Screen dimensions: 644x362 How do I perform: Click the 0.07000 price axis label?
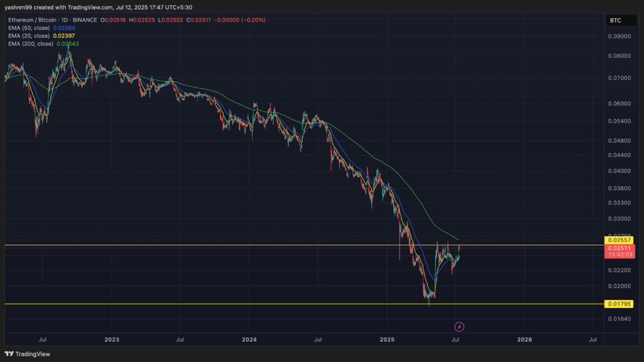[x=619, y=78]
